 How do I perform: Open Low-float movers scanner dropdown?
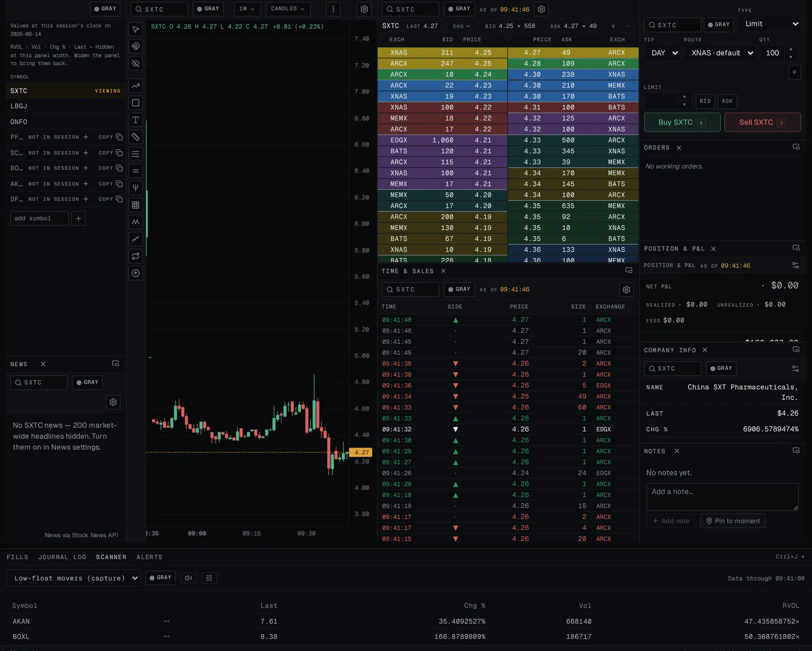click(x=73, y=578)
